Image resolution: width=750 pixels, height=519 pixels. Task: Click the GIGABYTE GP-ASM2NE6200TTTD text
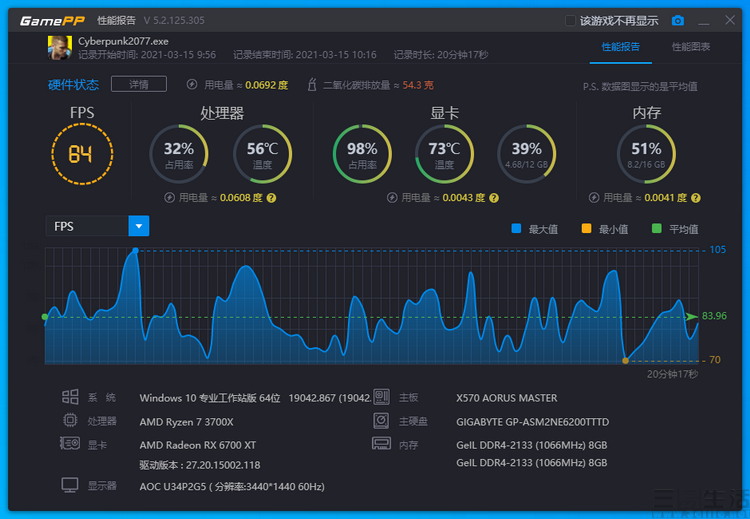(x=532, y=422)
